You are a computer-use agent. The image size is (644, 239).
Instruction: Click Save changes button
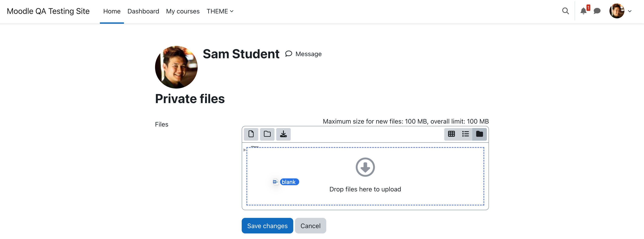267,226
